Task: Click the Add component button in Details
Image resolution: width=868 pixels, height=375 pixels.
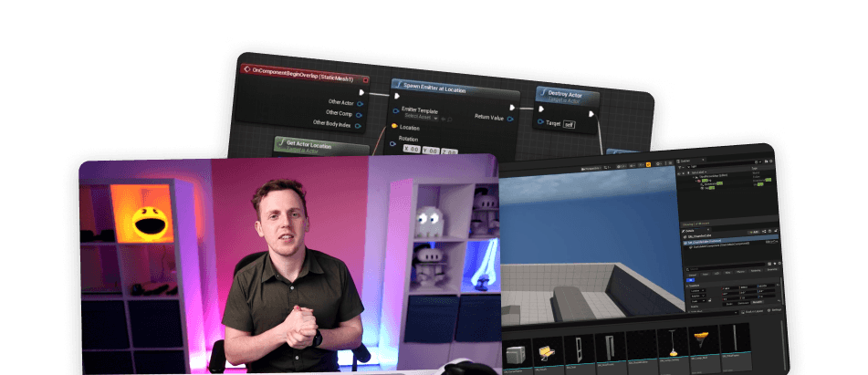Action: [x=753, y=233]
